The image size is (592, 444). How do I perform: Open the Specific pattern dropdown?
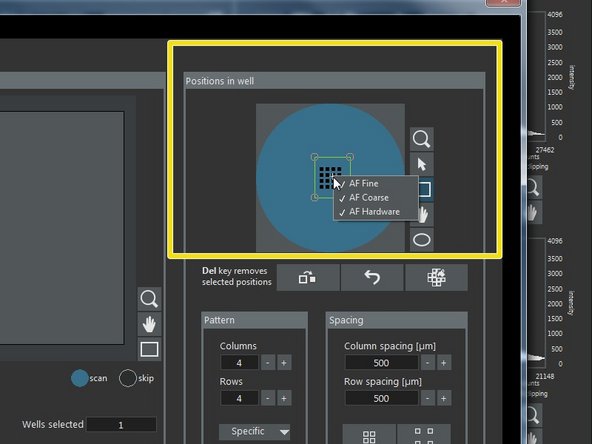(254, 432)
